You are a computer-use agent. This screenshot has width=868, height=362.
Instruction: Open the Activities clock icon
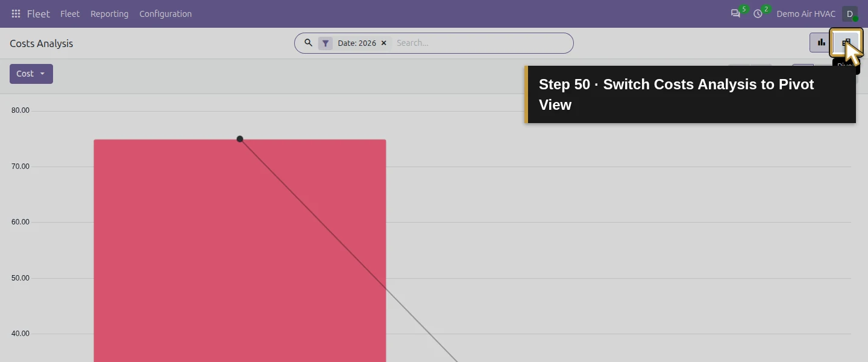point(758,14)
